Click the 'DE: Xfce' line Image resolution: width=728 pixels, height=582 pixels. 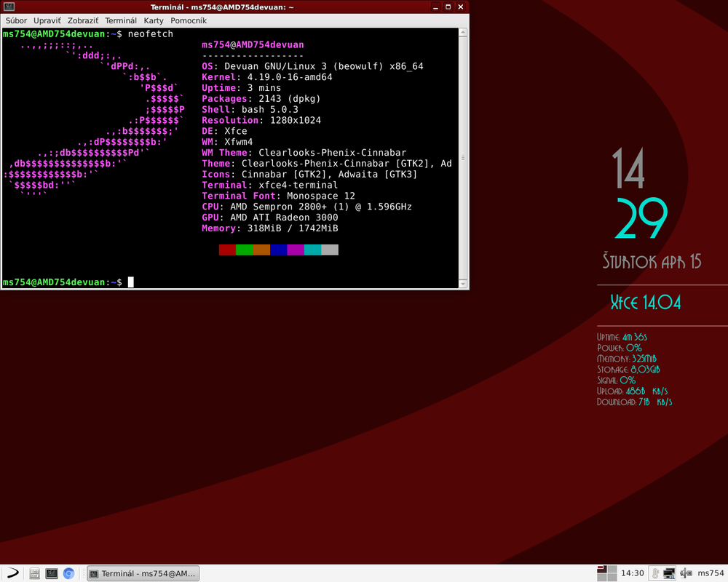click(x=224, y=131)
